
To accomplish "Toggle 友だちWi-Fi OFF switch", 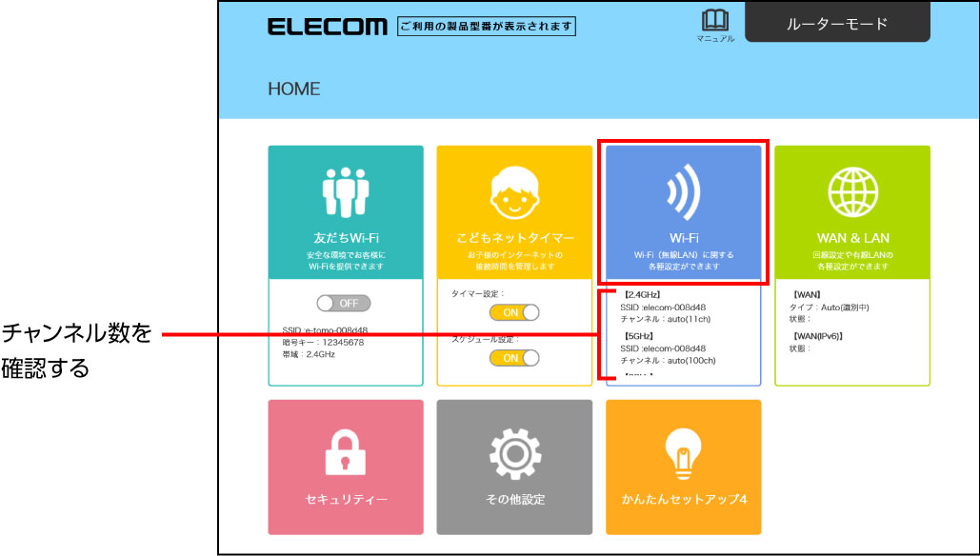I will point(343,304).
